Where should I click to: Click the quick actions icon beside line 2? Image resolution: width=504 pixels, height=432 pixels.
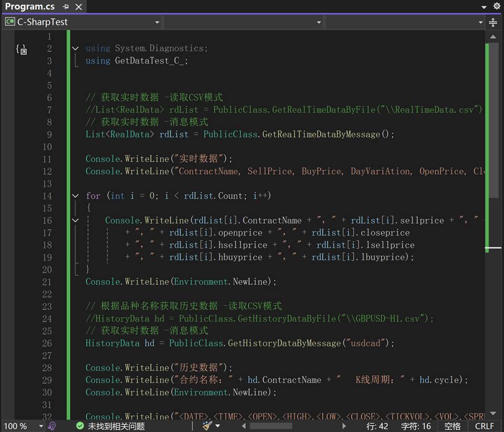pyautogui.click(x=21, y=49)
